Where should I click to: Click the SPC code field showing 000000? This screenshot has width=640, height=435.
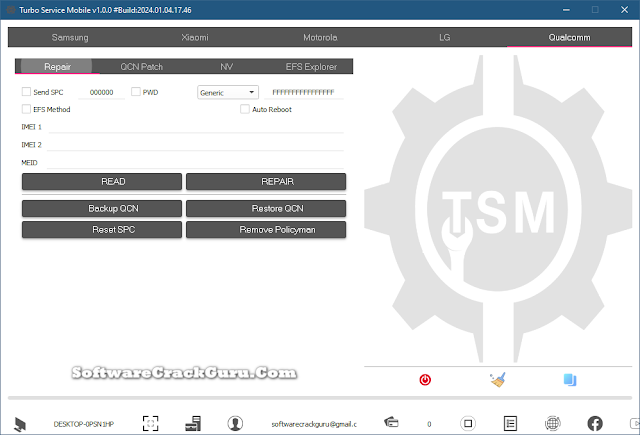[101, 93]
